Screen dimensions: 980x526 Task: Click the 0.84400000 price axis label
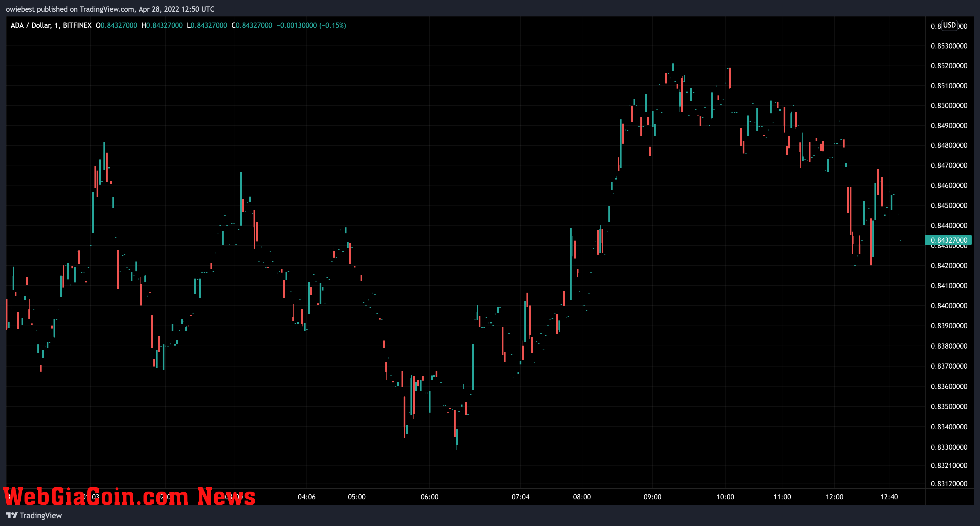[949, 225]
